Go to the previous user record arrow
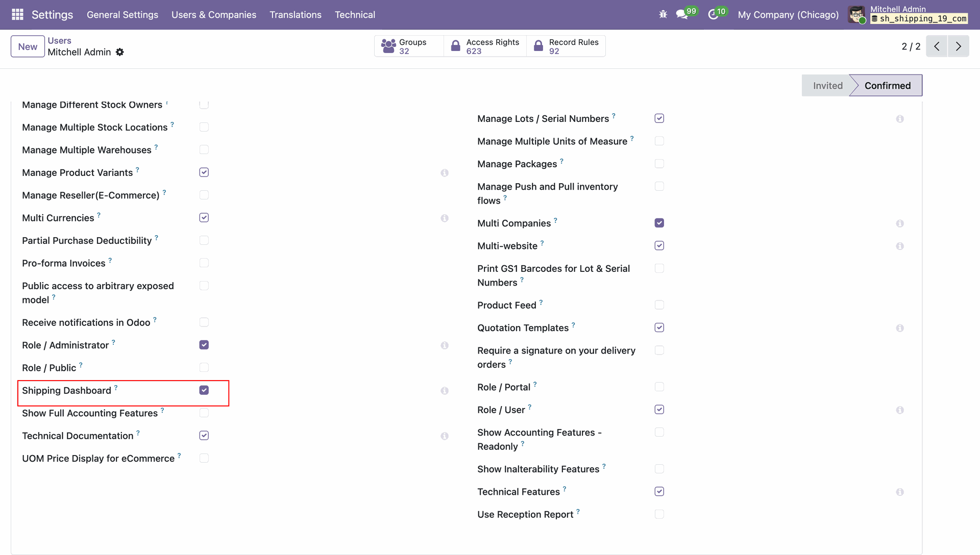This screenshot has width=980, height=555. 937,46
